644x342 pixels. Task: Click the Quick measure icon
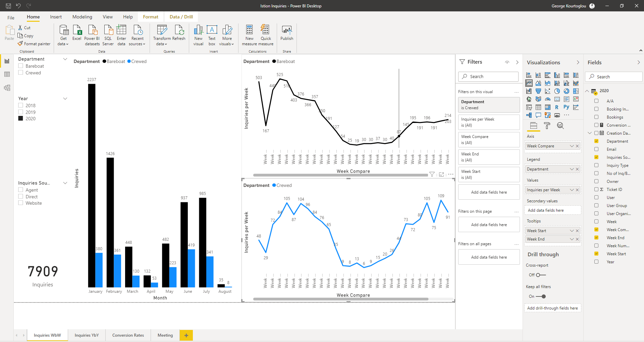266,35
